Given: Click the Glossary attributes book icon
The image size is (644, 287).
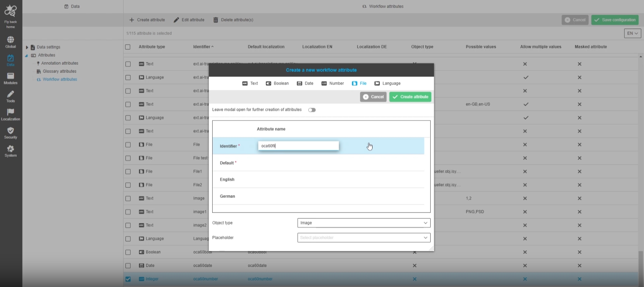Looking at the screenshot, I should click(39, 71).
